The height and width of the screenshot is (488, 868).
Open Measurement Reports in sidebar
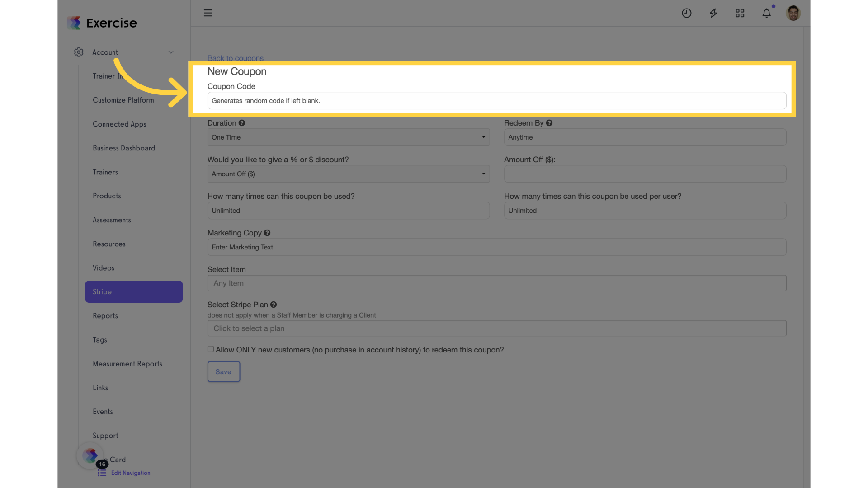127,364
